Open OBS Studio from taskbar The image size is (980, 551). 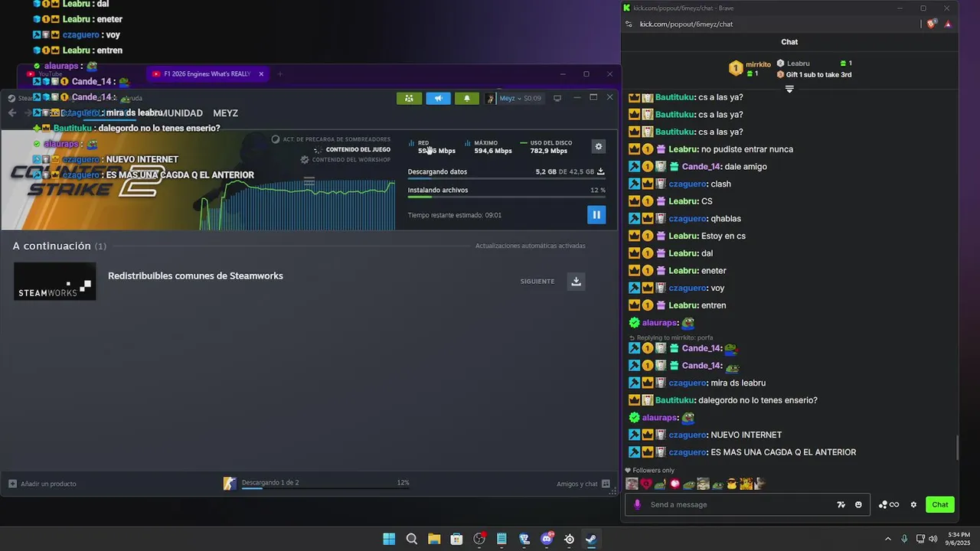pyautogui.click(x=479, y=539)
